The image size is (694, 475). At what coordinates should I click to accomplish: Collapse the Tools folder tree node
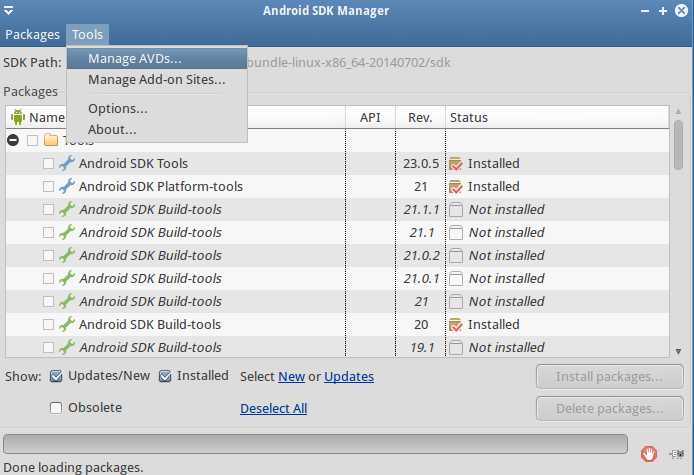(x=14, y=140)
